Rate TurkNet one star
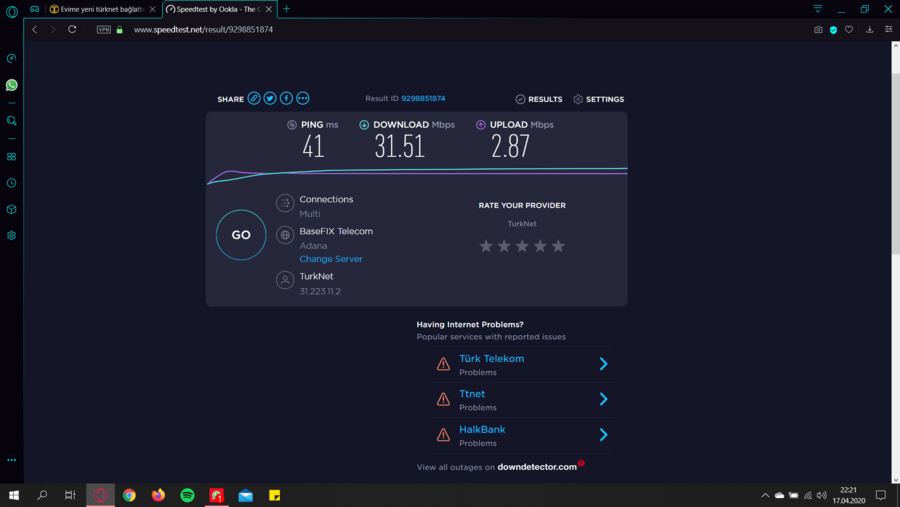The width and height of the screenshot is (900, 507). click(x=486, y=246)
